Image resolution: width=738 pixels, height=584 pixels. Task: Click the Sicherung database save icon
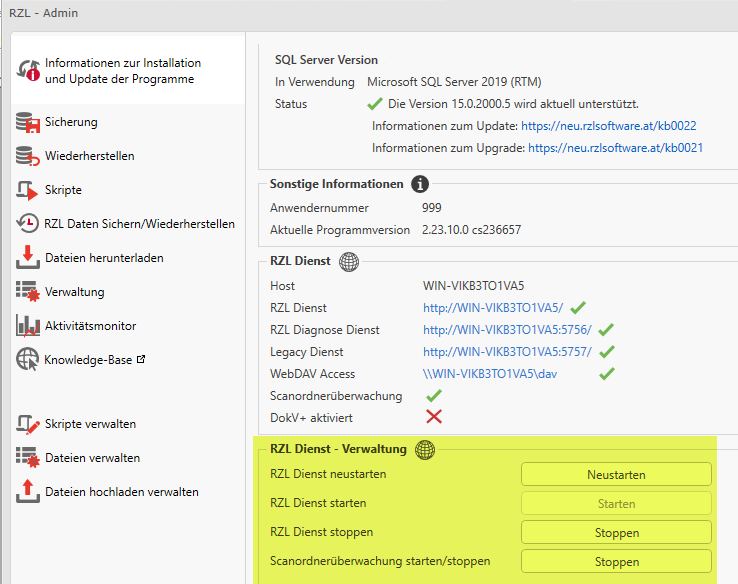28,122
